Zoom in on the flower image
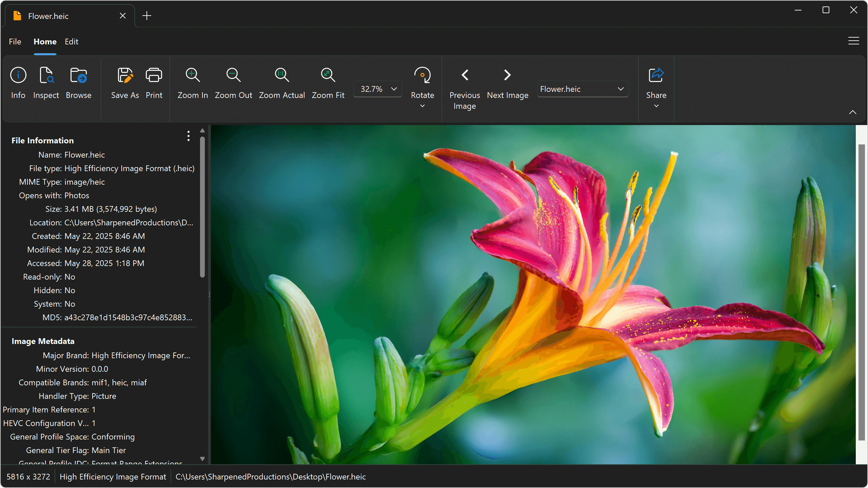 (x=192, y=83)
